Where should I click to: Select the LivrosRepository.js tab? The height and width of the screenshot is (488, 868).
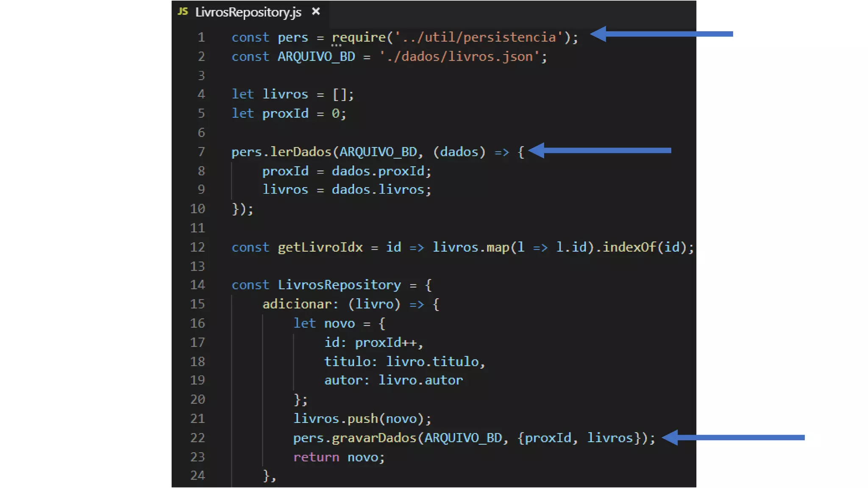tap(248, 12)
